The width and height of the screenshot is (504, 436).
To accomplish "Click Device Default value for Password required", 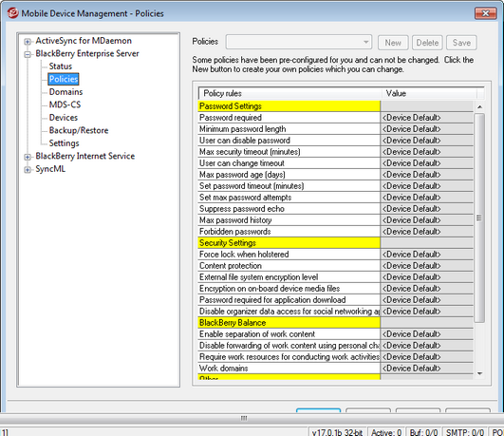I will pyautogui.click(x=427, y=118).
